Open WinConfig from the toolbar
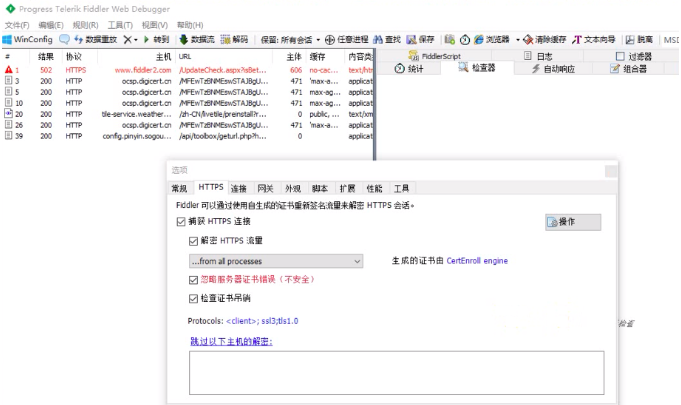The image size is (681, 405). (27, 40)
